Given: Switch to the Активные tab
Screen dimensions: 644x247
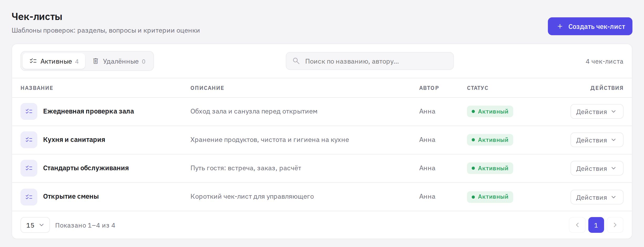Looking at the screenshot, I should pos(54,61).
